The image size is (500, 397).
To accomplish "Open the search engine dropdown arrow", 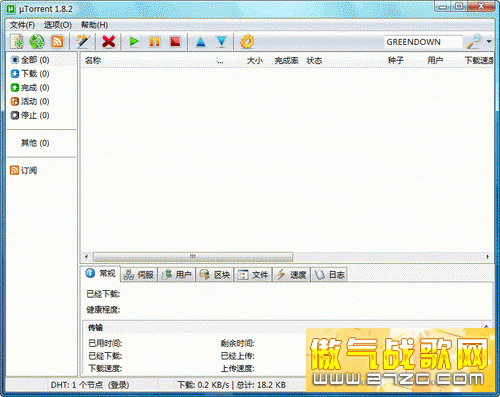I will pos(489,42).
